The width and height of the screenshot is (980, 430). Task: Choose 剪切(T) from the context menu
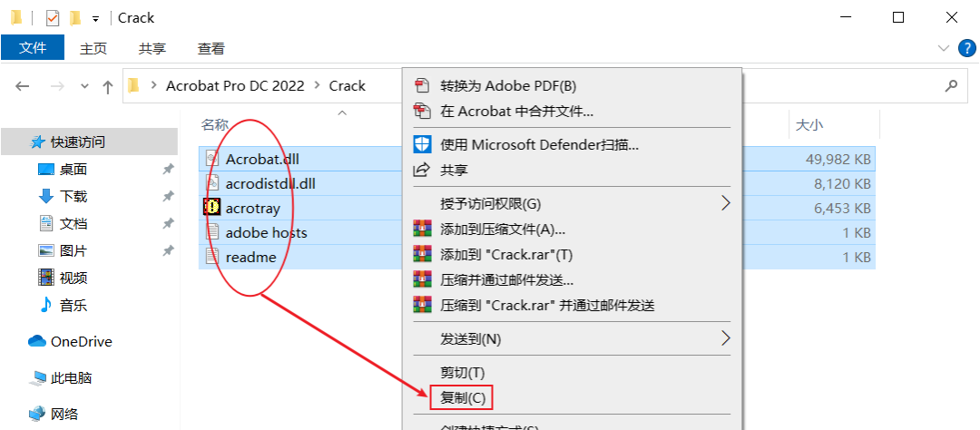(x=463, y=373)
